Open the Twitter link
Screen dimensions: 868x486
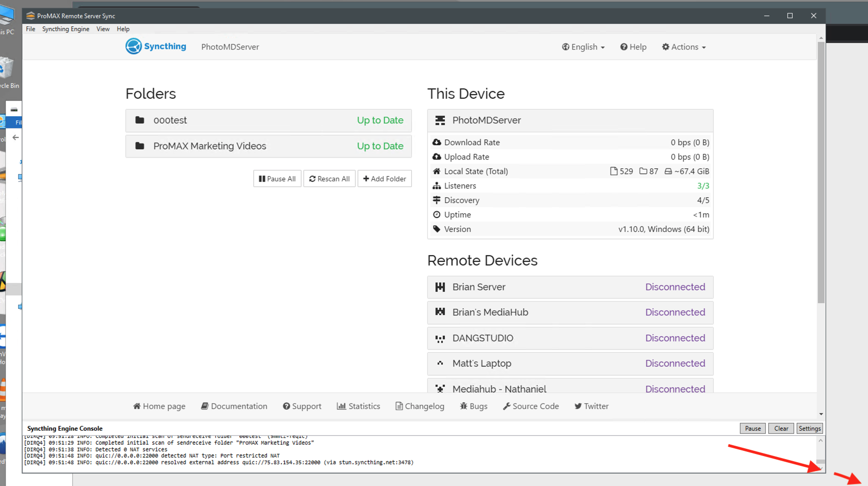(x=591, y=406)
